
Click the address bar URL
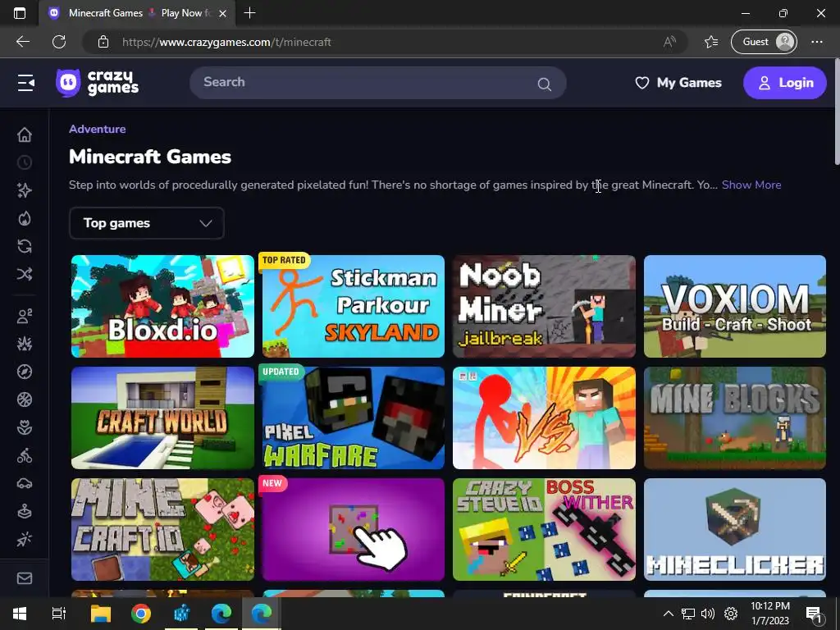click(x=226, y=42)
